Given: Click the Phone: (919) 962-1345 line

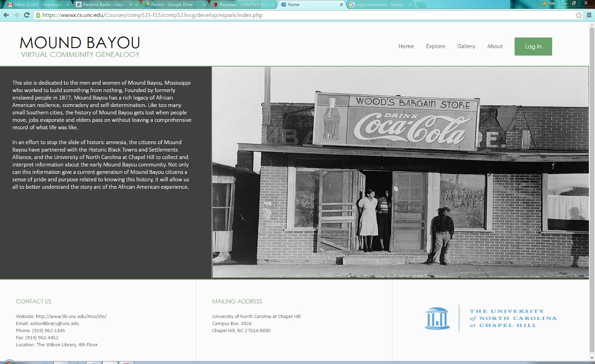Looking at the screenshot, I should pyautogui.click(x=41, y=331).
